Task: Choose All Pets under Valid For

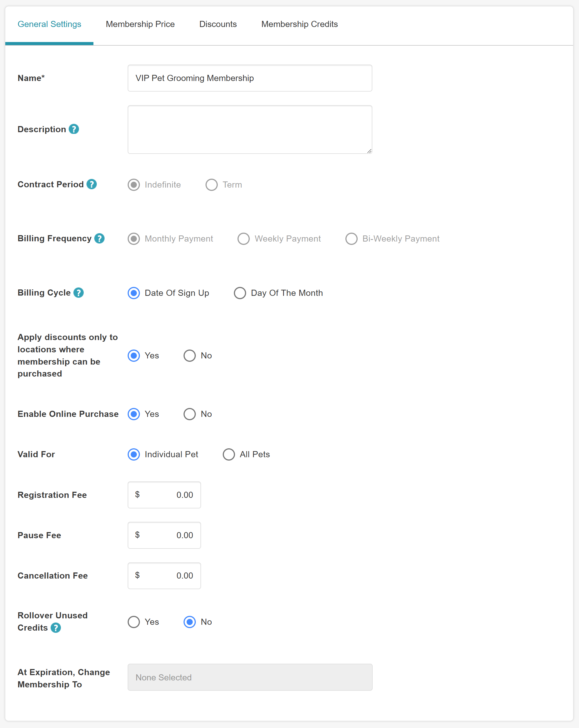Action: click(x=229, y=454)
